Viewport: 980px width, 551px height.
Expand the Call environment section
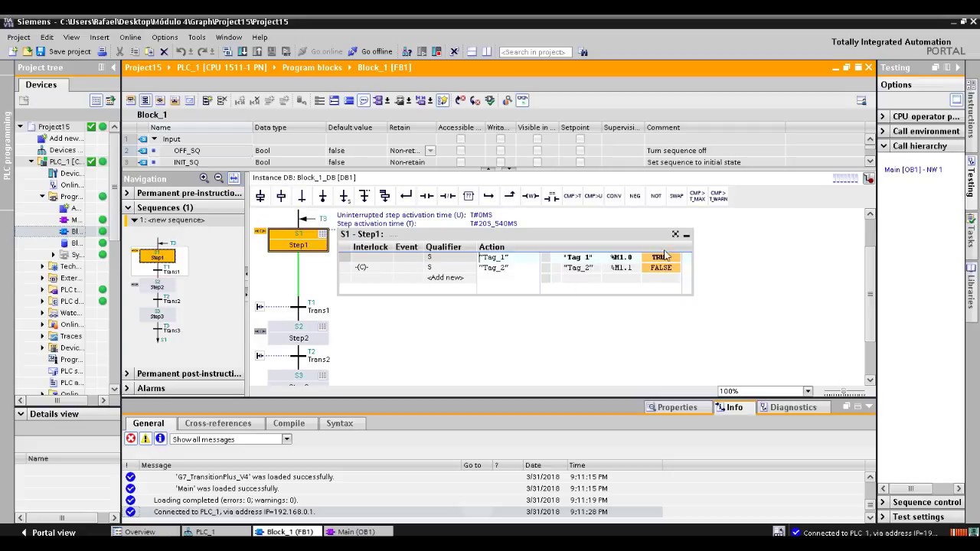(883, 131)
